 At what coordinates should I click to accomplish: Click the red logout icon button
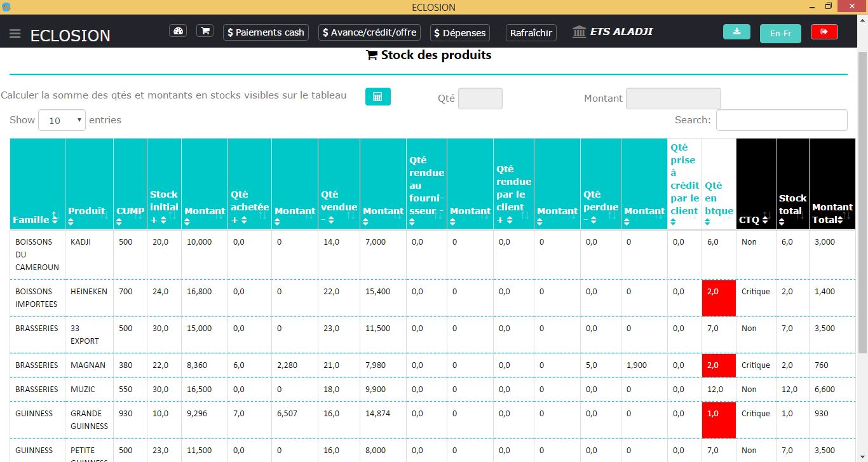(824, 32)
